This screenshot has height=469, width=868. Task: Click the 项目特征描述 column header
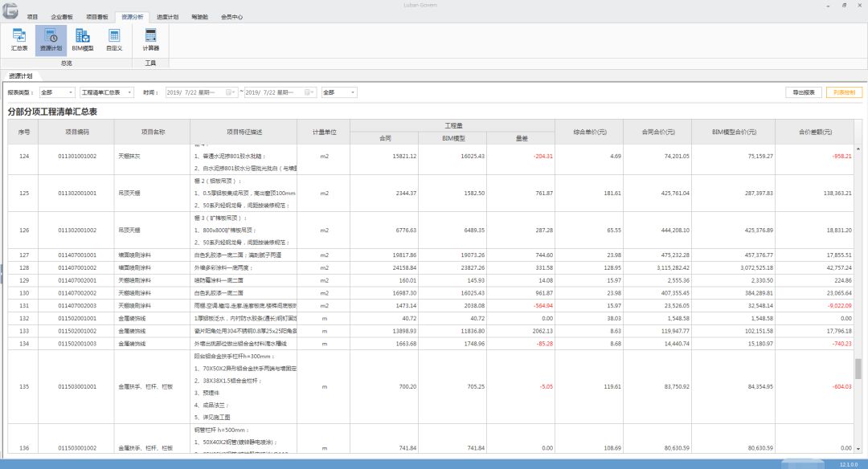244,132
